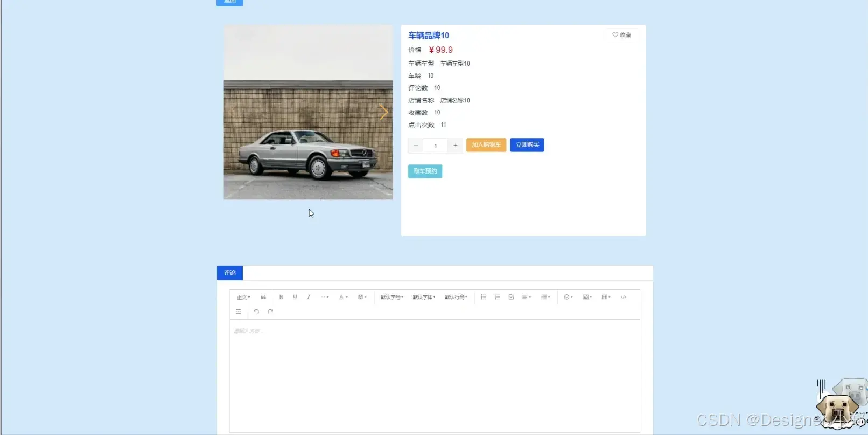Open the emoji picker

[x=568, y=297]
